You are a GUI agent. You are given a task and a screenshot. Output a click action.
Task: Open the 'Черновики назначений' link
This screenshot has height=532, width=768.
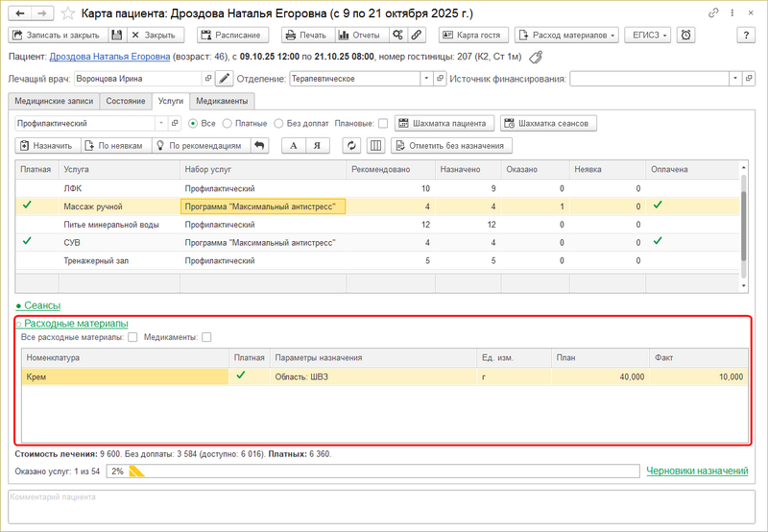pyautogui.click(x=697, y=471)
